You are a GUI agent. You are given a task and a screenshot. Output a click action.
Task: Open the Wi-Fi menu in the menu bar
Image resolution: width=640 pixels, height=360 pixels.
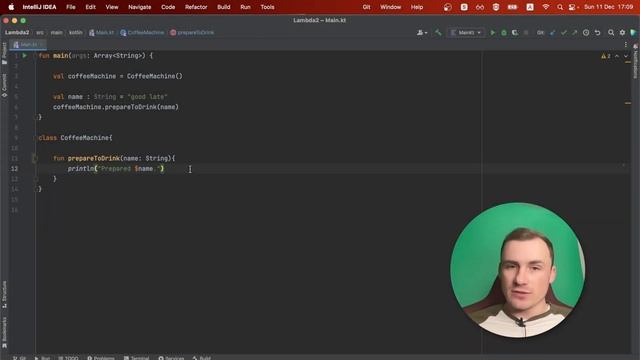(546, 7)
